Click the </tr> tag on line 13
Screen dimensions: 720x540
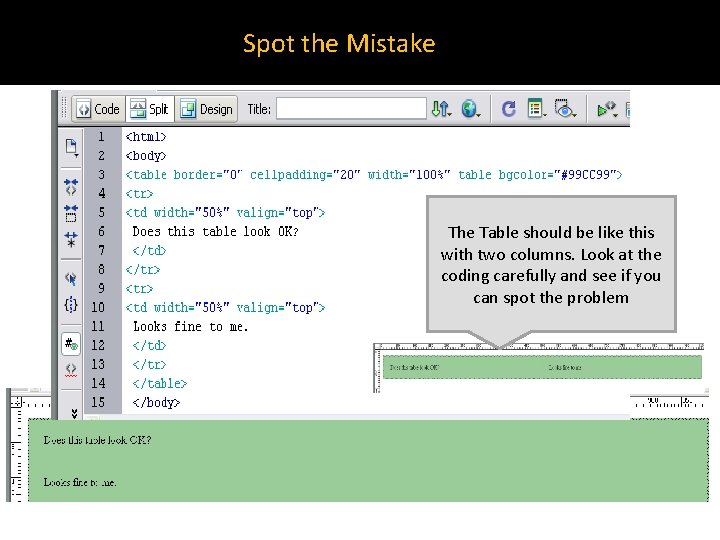[149, 365]
